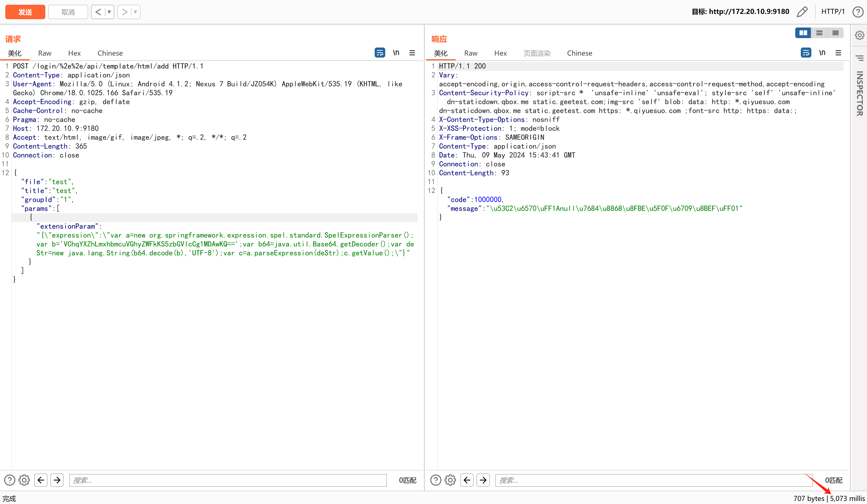Screen dimensions: 867x504
Task: Click the 取消 cancel button
Action: click(x=68, y=12)
